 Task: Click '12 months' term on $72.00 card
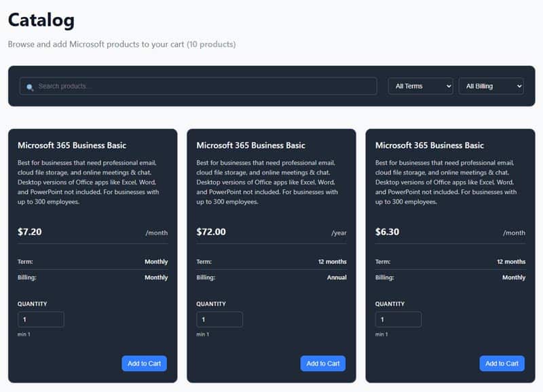tap(333, 262)
